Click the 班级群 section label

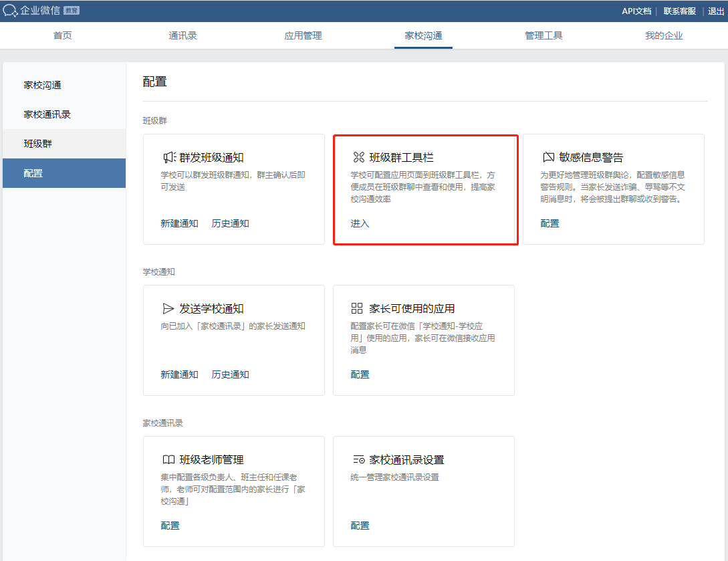pos(154,121)
